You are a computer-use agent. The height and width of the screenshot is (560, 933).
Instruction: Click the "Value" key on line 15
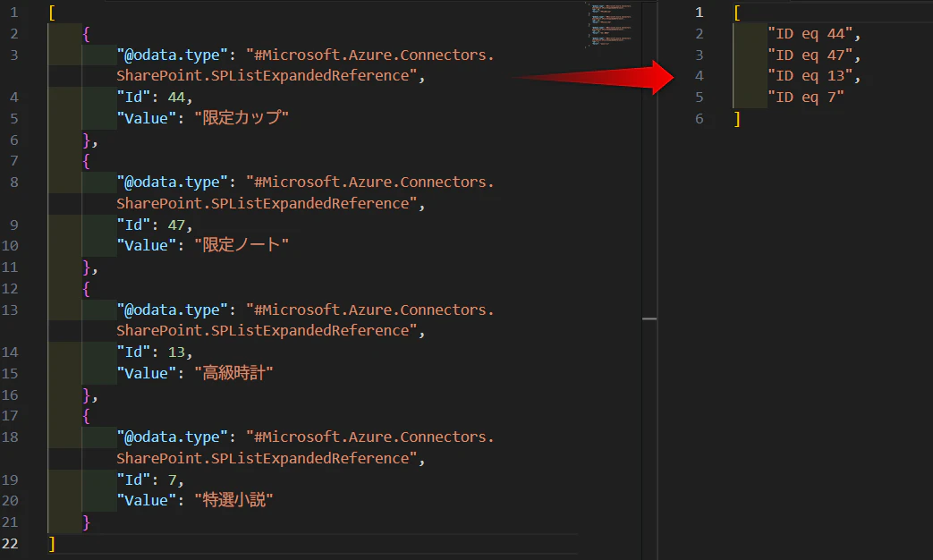pos(147,373)
